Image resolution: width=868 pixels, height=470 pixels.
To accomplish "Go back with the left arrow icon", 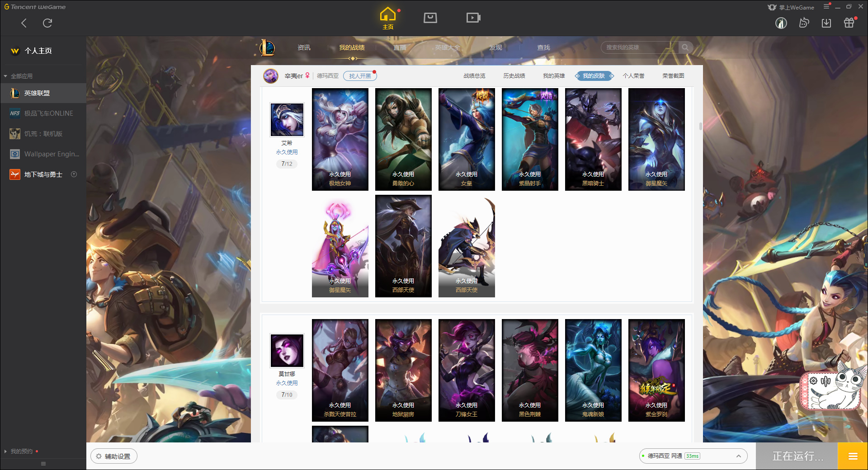I will coord(24,23).
